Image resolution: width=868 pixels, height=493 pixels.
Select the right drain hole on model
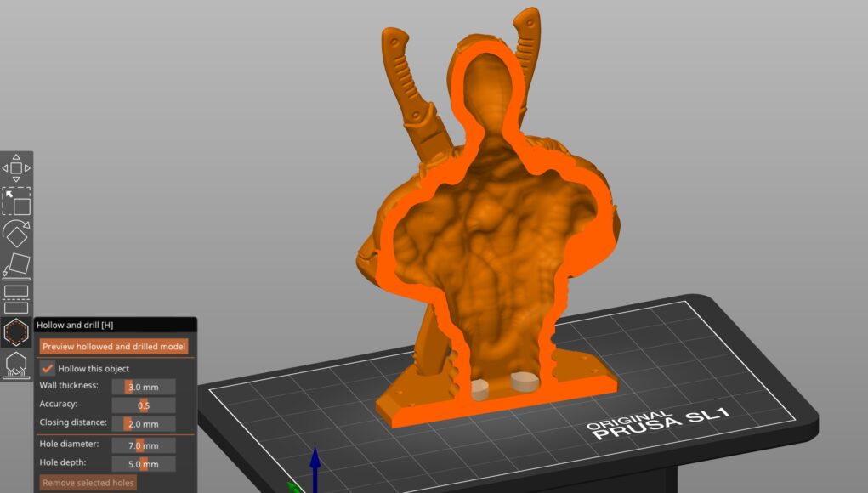[525, 382]
